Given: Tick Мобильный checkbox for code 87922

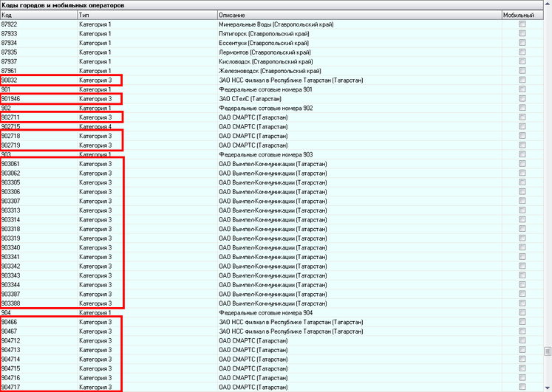Looking at the screenshot, I should (522, 24).
